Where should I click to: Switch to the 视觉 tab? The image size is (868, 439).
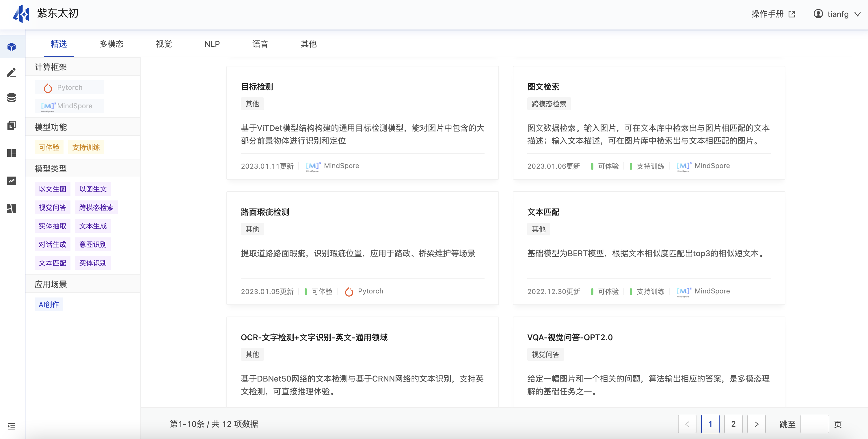click(164, 44)
